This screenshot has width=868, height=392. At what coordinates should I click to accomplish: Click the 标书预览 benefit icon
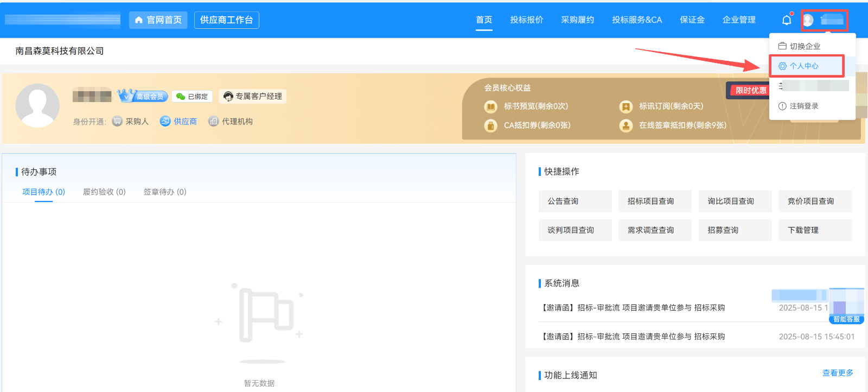490,106
